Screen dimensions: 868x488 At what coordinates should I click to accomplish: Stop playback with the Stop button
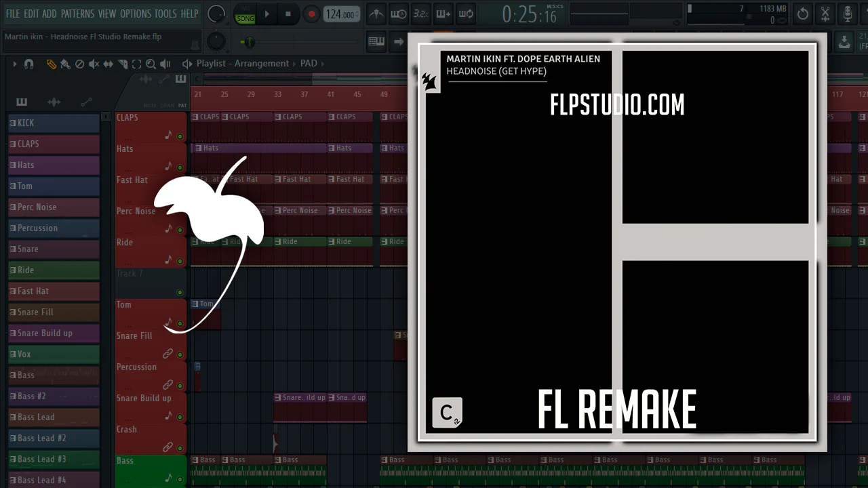288,14
